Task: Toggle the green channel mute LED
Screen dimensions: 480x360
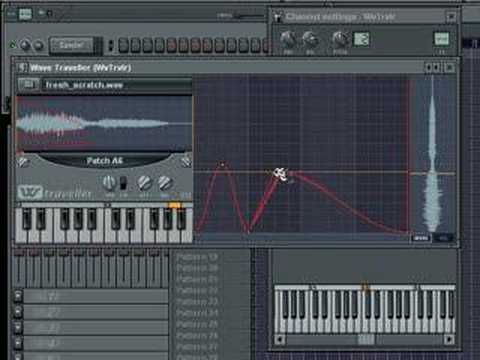Action: coord(13,45)
